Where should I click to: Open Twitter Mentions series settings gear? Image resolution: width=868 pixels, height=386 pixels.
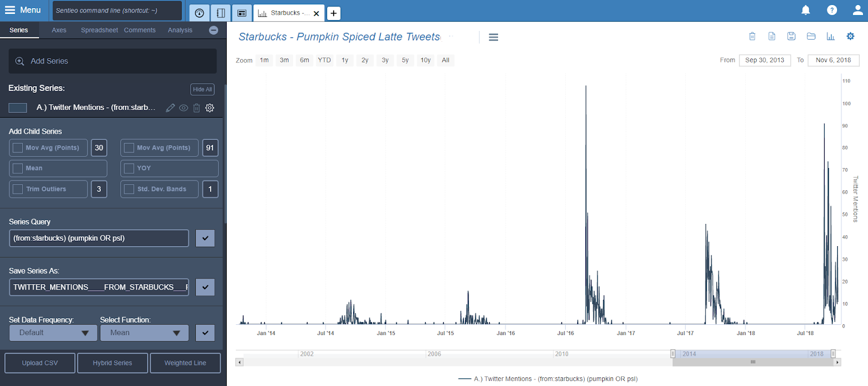coord(209,108)
